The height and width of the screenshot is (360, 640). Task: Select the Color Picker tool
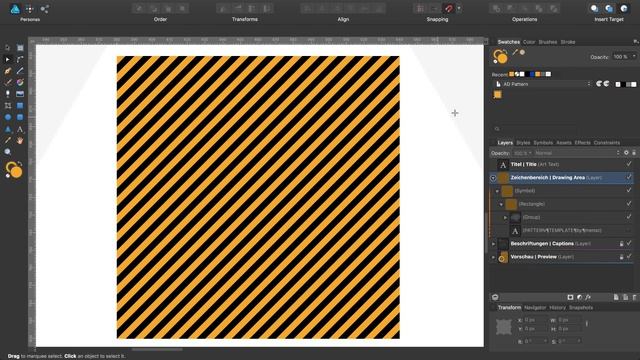pos(7,141)
